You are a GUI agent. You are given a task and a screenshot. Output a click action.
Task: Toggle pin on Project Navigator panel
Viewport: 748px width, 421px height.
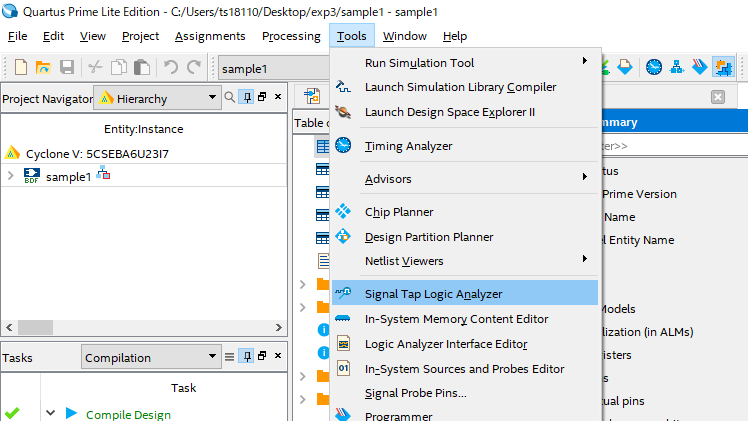pyautogui.click(x=247, y=97)
